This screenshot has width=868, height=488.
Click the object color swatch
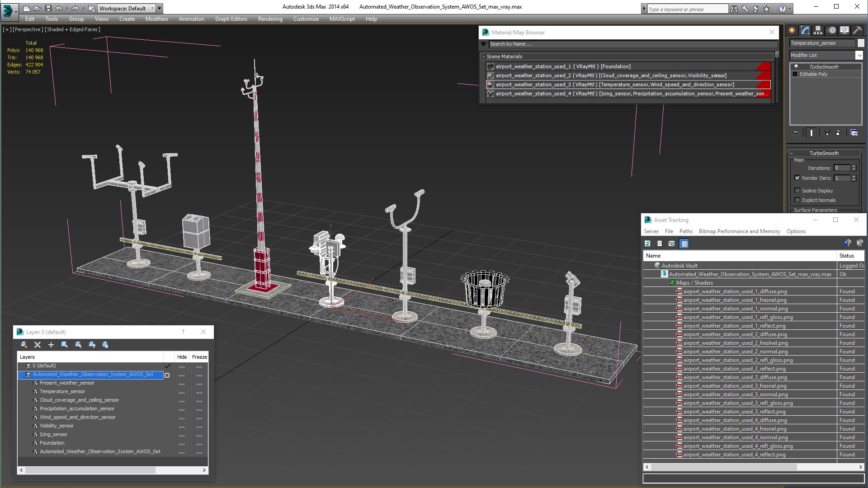pyautogui.click(x=861, y=43)
